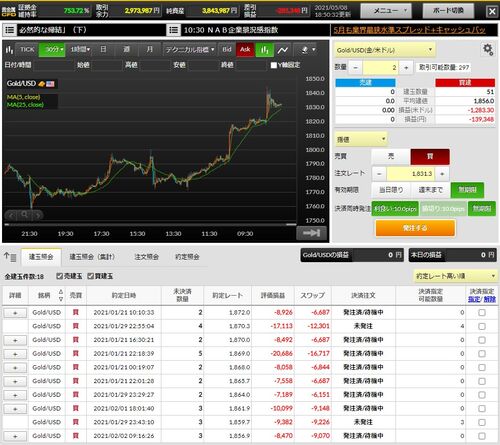
Task: Open the settings gear in order panel
Action: pos(488,50)
